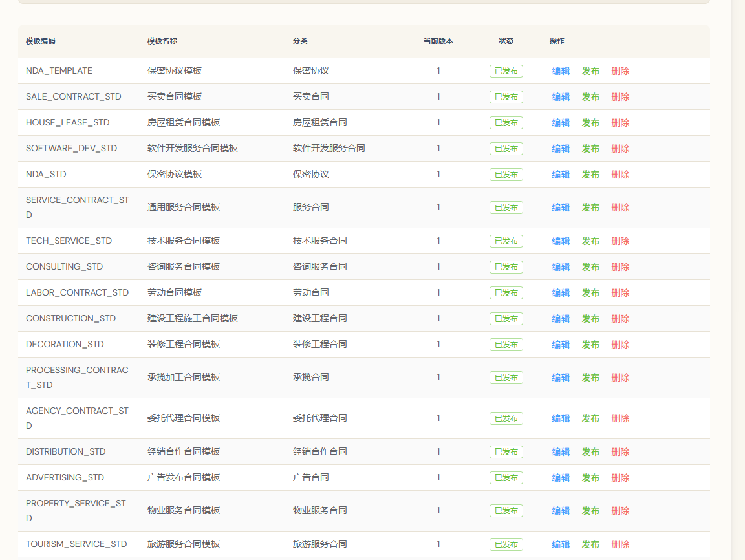This screenshot has width=745, height=560.
Task: Select the 建设工程施工合同模板 name cell
Action: 193,318
